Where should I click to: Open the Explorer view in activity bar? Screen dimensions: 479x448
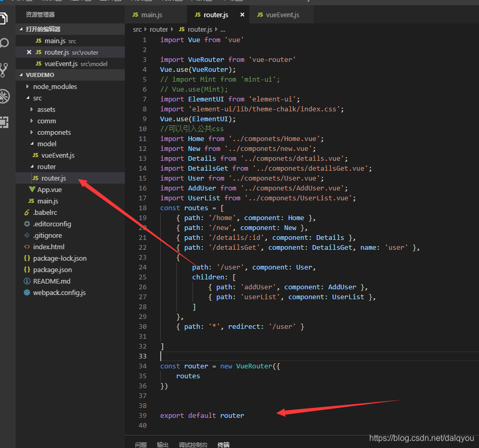pos(4,18)
